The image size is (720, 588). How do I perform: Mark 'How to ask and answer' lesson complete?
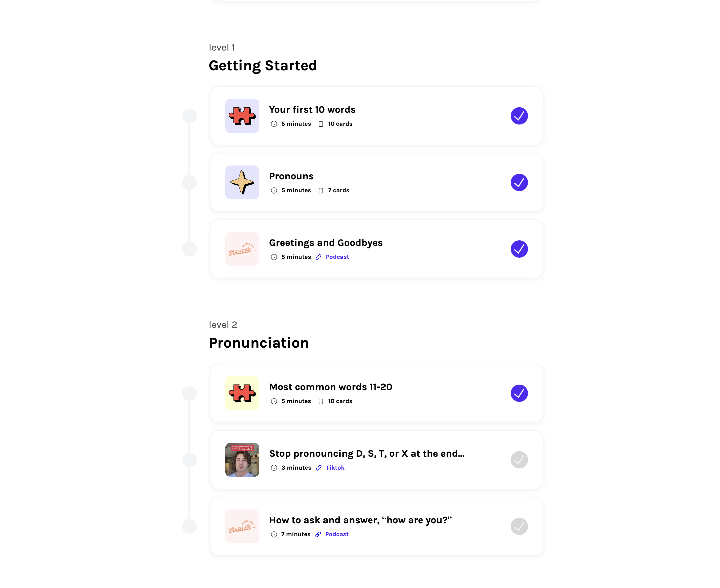(x=519, y=526)
